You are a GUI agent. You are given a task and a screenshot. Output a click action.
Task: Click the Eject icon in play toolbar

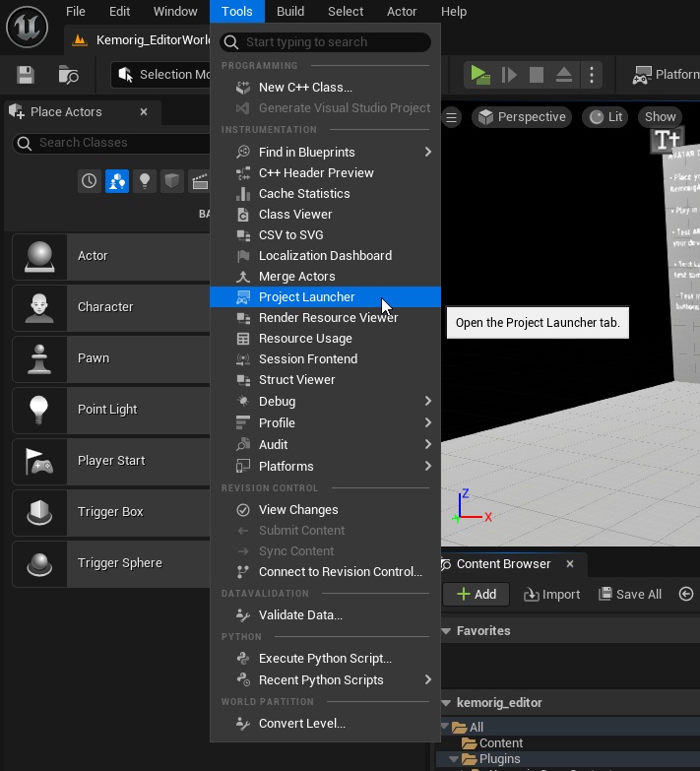click(x=564, y=75)
